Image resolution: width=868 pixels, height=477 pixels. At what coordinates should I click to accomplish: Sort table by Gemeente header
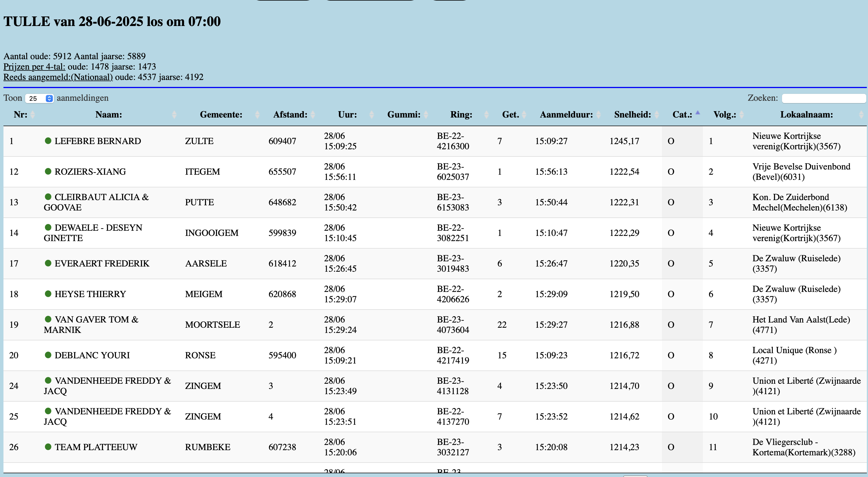tap(221, 115)
